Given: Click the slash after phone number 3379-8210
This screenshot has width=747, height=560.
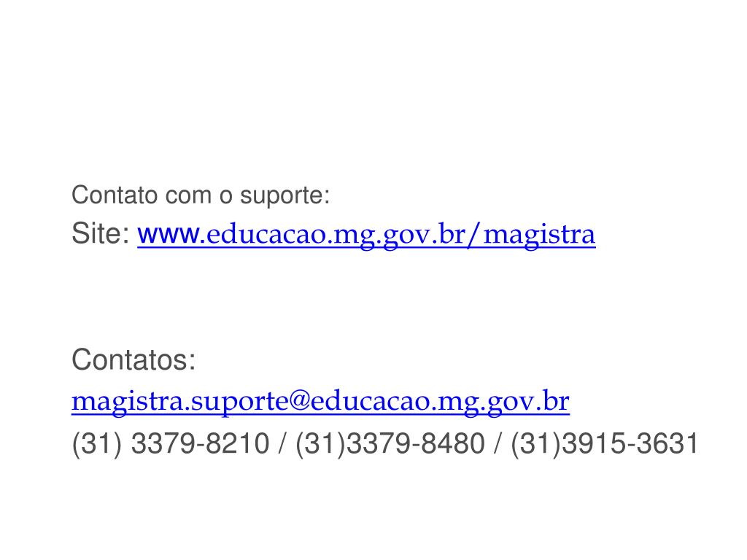Looking at the screenshot, I should (282, 444).
